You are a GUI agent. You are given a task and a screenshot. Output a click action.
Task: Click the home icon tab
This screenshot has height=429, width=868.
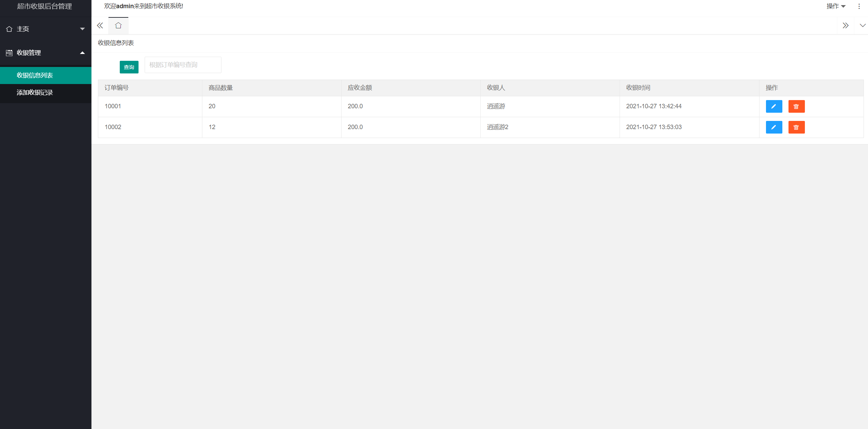118,26
